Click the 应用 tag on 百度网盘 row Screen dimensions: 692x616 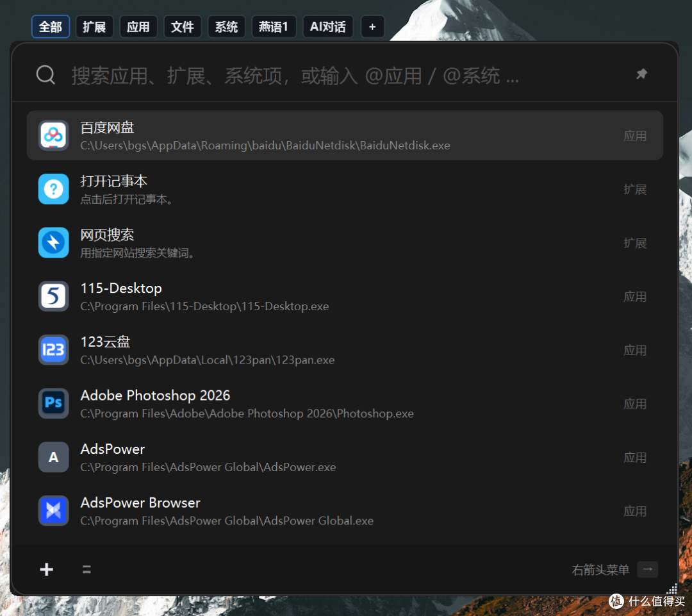[x=635, y=135]
